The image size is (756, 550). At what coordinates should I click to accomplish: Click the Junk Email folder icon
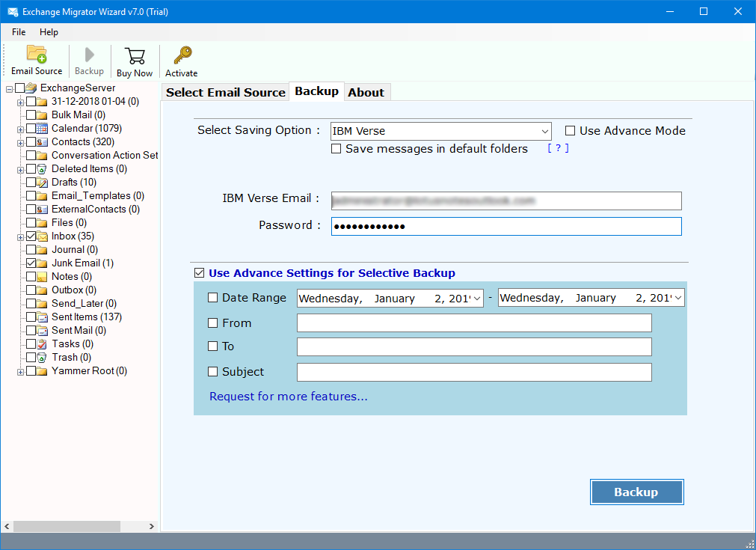click(43, 263)
